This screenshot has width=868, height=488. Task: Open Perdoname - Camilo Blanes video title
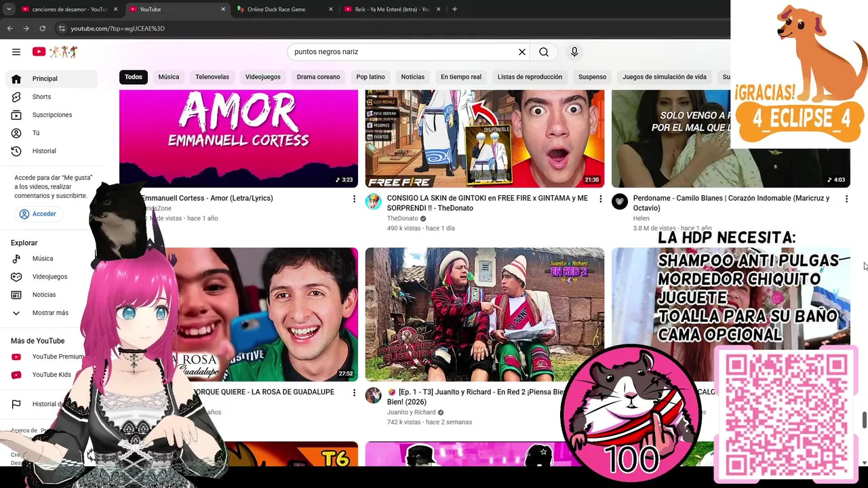click(x=731, y=203)
